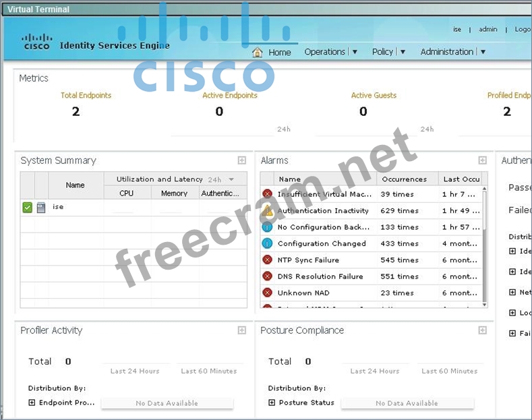The width and height of the screenshot is (532, 420).
Task: Click the Authentication Inactivity warning icon
Action: click(x=267, y=211)
